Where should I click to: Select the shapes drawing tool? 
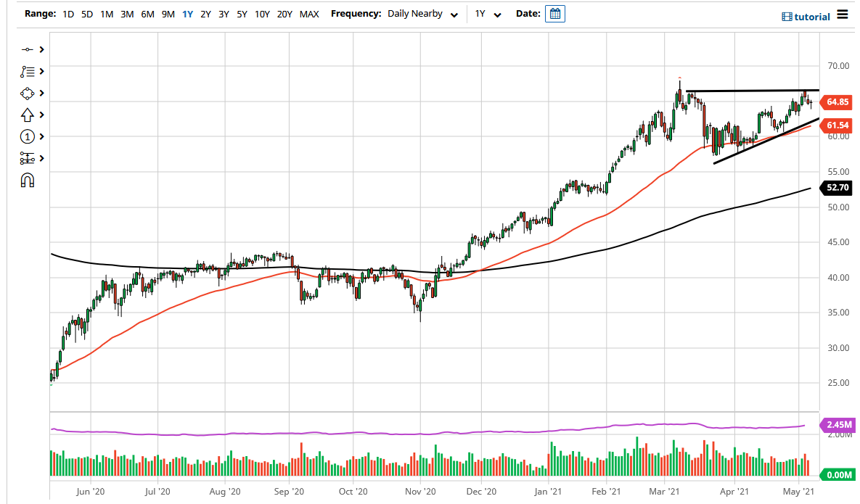point(27,93)
